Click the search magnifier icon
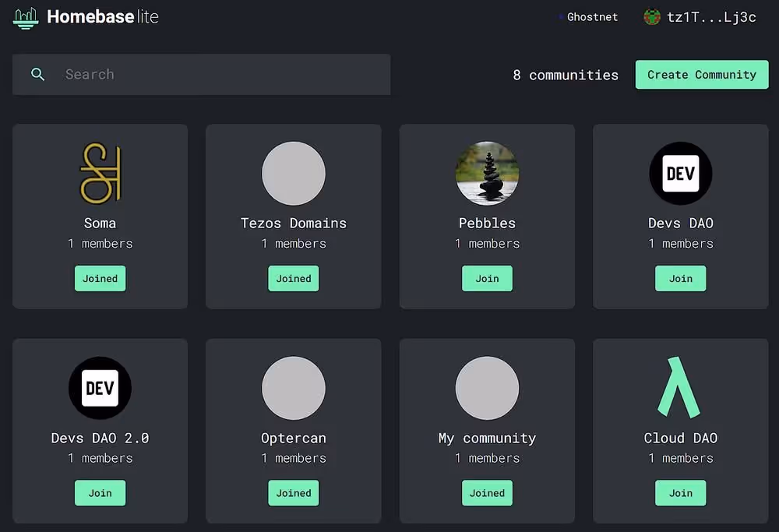The image size is (779, 532). point(38,74)
